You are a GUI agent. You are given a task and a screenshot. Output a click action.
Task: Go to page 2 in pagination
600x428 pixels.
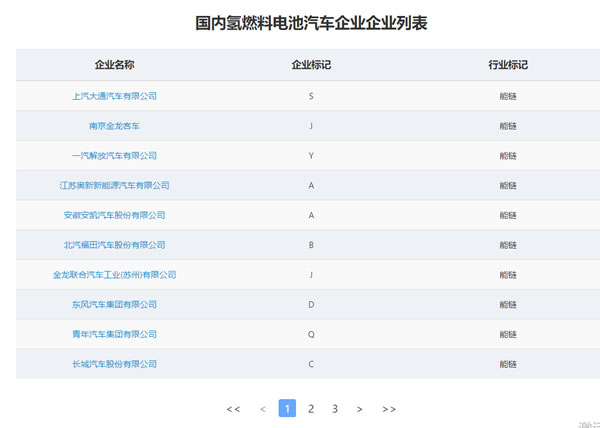tap(311, 408)
